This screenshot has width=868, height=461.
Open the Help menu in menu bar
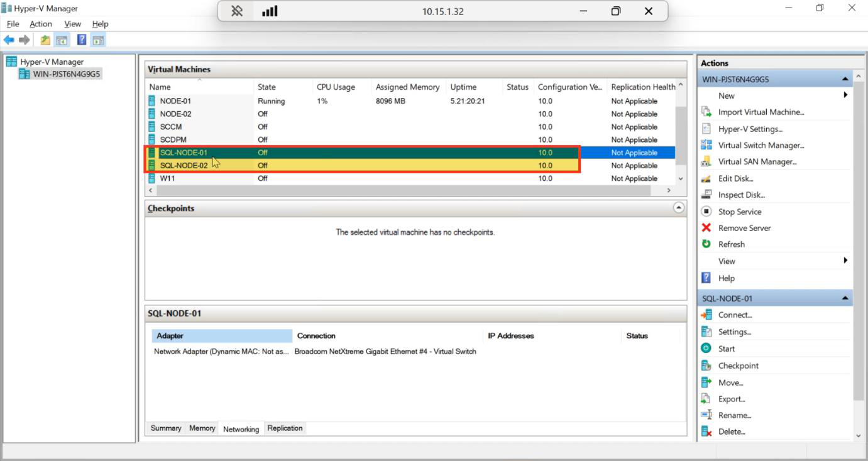101,24
